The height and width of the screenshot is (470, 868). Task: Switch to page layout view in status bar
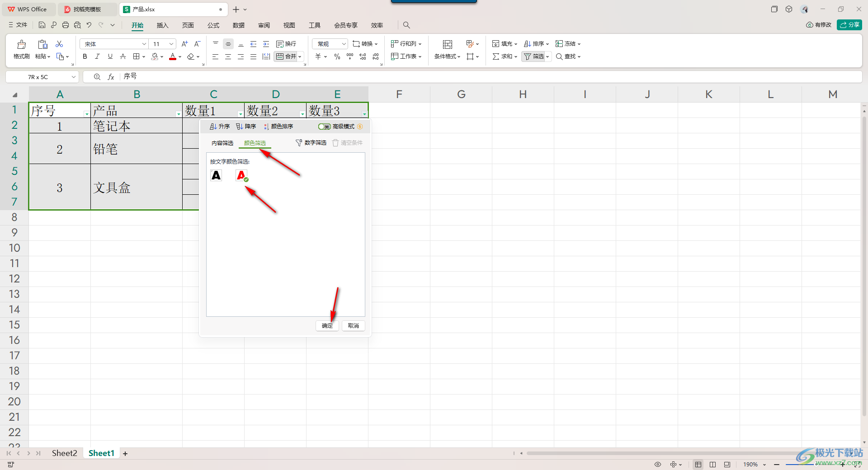click(713, 464)
